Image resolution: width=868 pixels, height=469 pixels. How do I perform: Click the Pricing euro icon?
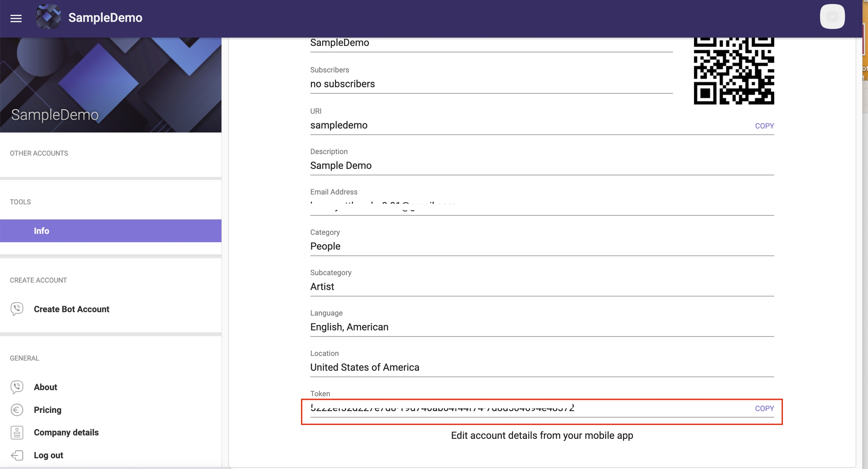click(17, 410)
